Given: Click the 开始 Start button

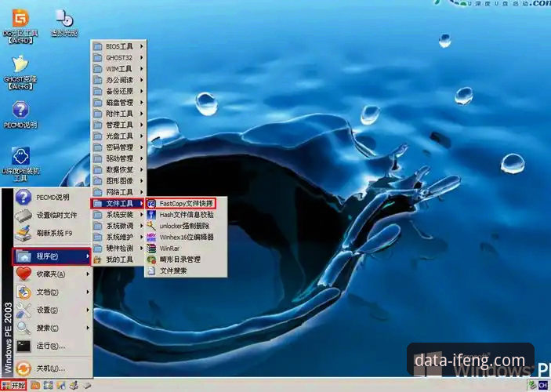Looking at the screenshot, I should [x=14, y=385].
